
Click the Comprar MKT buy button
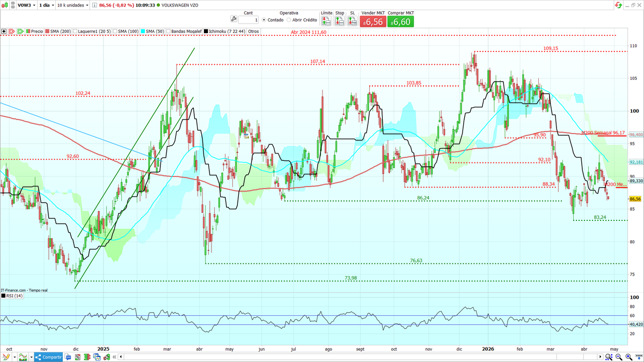point(401,21)
